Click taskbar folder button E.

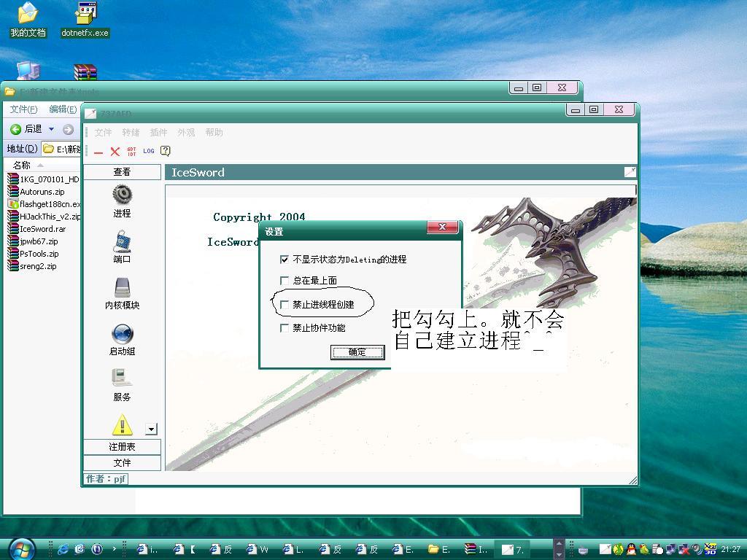(438, 550)
